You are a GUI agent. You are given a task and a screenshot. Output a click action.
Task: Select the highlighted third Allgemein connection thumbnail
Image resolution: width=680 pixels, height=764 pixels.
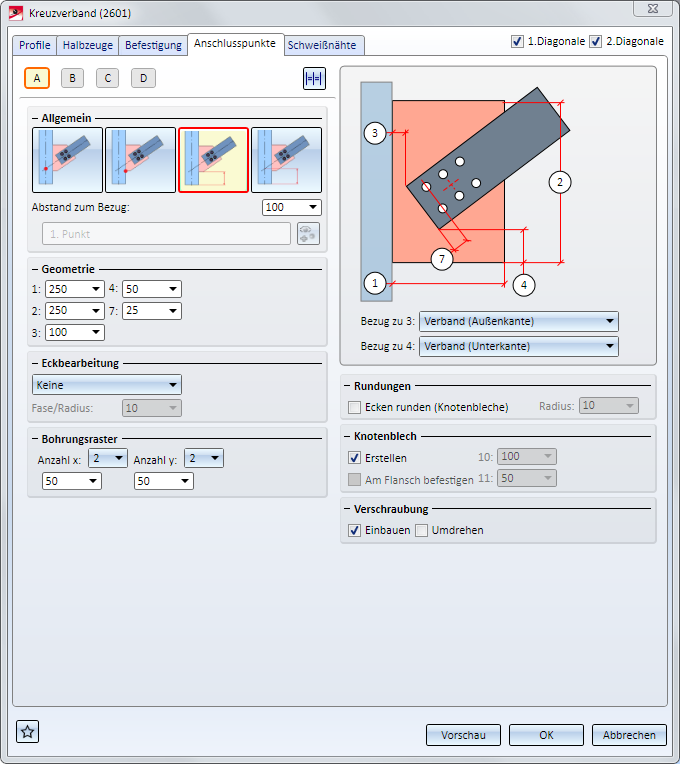[213, 160]
